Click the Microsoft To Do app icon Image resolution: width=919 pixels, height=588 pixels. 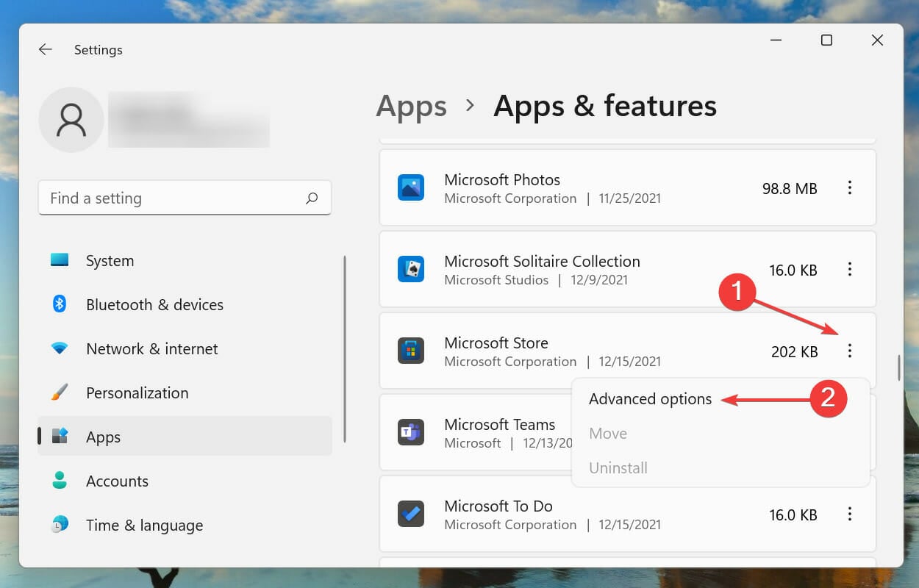411,514
